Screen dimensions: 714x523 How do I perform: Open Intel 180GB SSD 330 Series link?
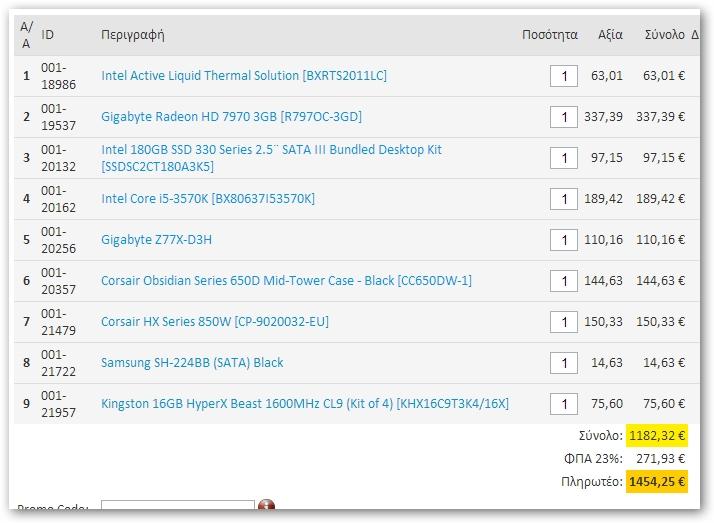pos(271,158)
